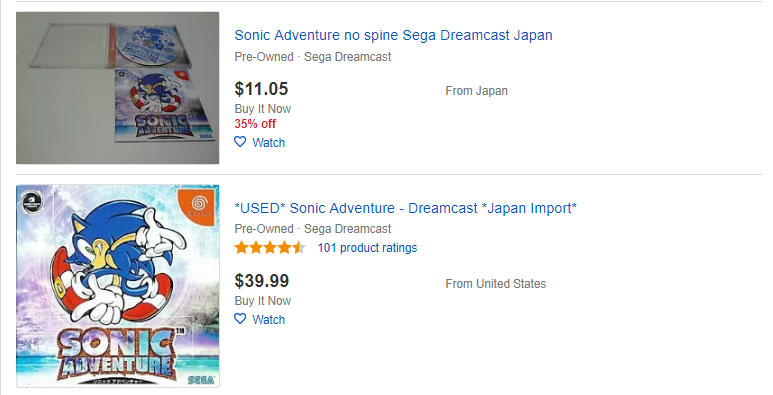Click the $11.05 price
This screenshot has height=395, width=773.
click(261, 89)
